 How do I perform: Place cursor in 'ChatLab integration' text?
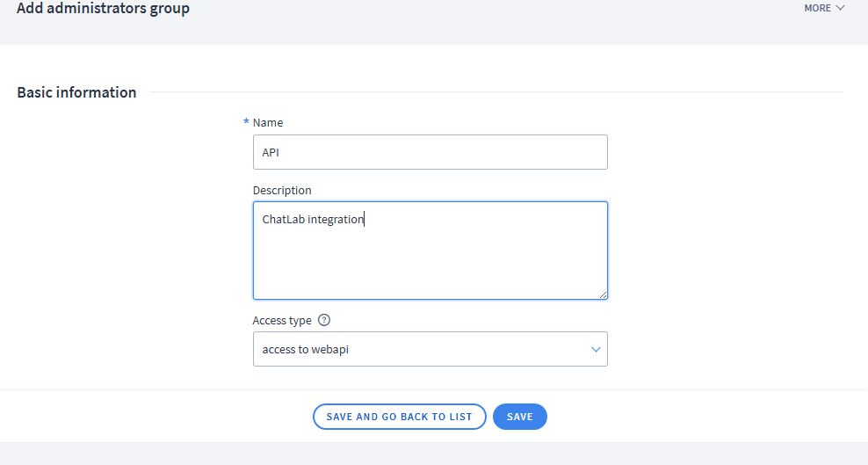click(313, 220)
